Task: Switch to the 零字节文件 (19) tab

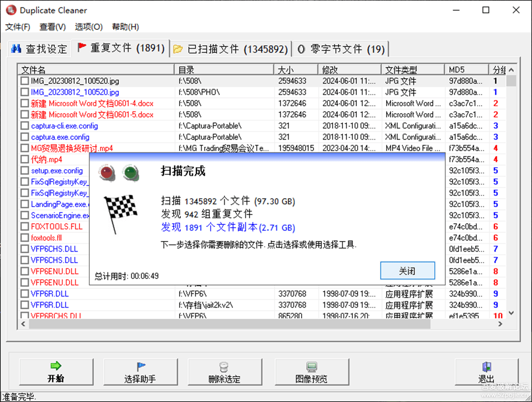Action: tap(340, 48)
